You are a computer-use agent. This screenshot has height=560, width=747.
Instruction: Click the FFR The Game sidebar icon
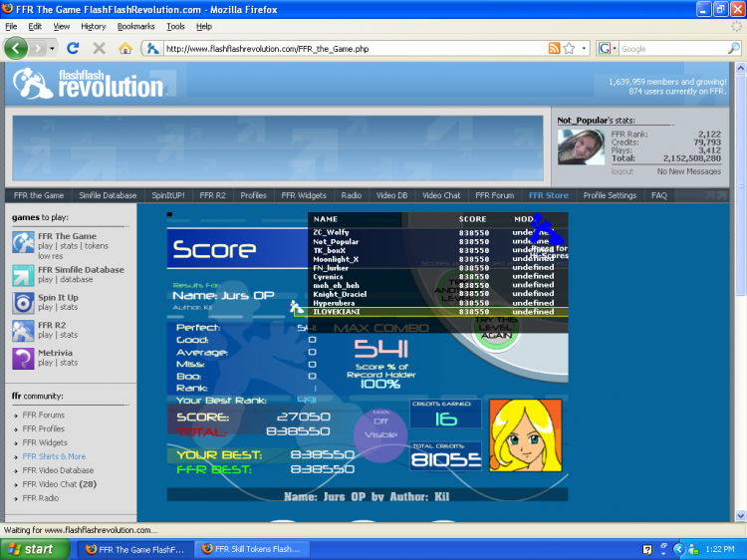(23, 242)
